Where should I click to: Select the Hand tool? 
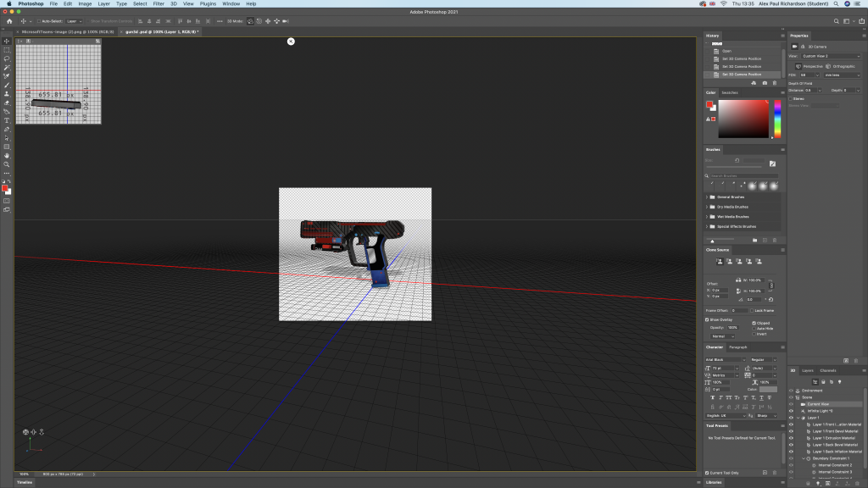pos(7,156)
